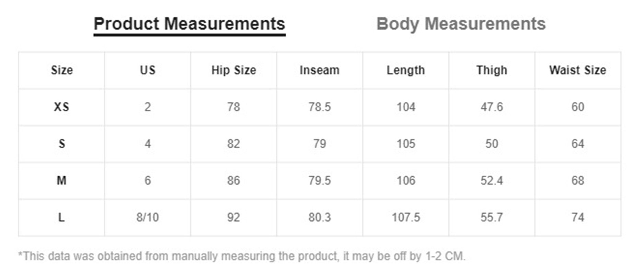This screenshot has height=275, width=644.
Task: Select the Length column header
Action: pyautogui.click(x=406, y=70)
